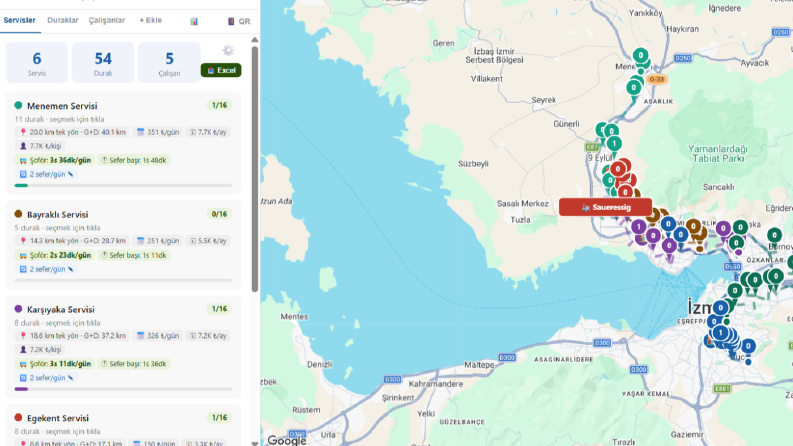Click Şoför: 3s 36dk/gün badge

coord(55,160)
